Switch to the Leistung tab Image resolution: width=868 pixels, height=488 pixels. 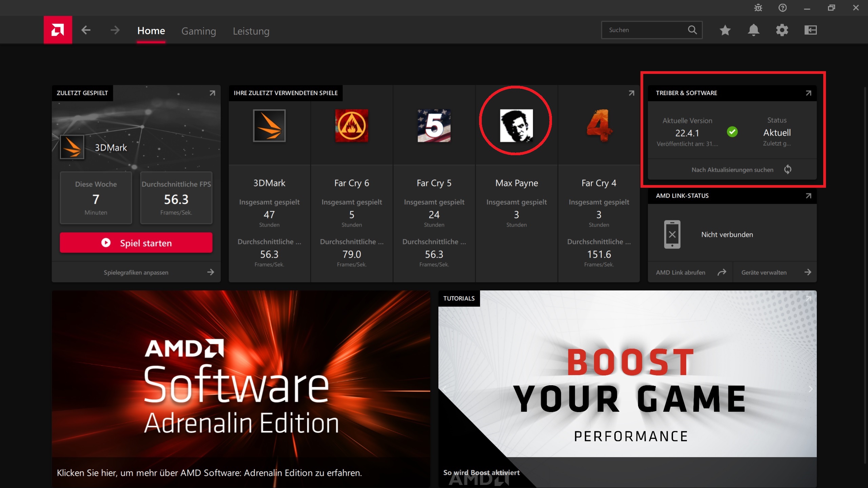click(x=251, y=31)
